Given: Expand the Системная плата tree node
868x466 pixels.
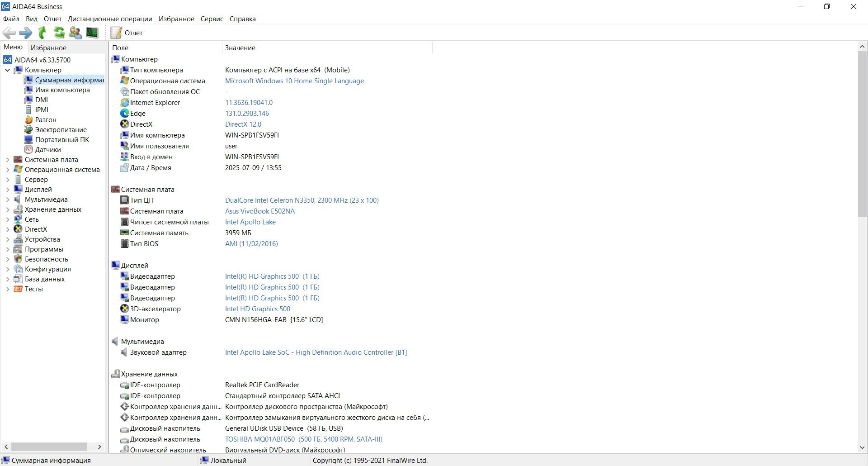Looking at the screenshot, I should [x=7, y=160].
